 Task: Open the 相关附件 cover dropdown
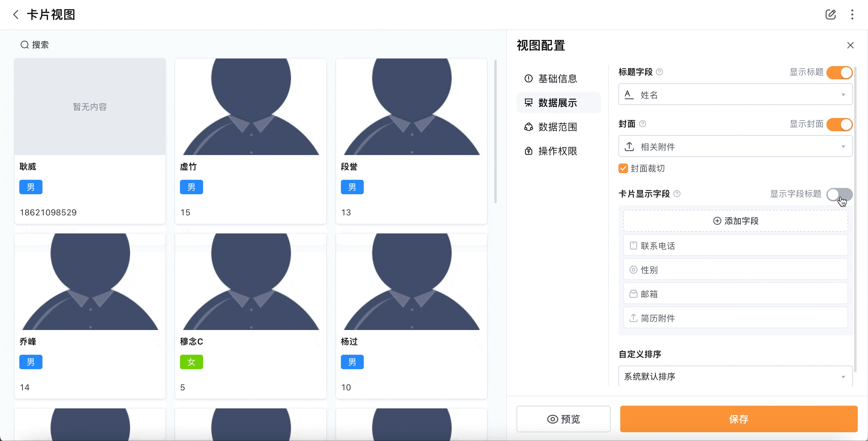tap(735, 146)
